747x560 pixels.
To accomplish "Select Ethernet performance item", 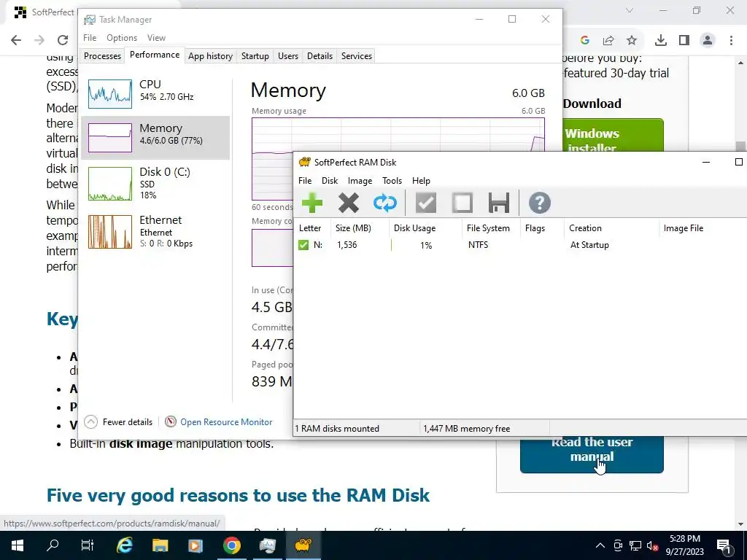I will pos(155,231).
